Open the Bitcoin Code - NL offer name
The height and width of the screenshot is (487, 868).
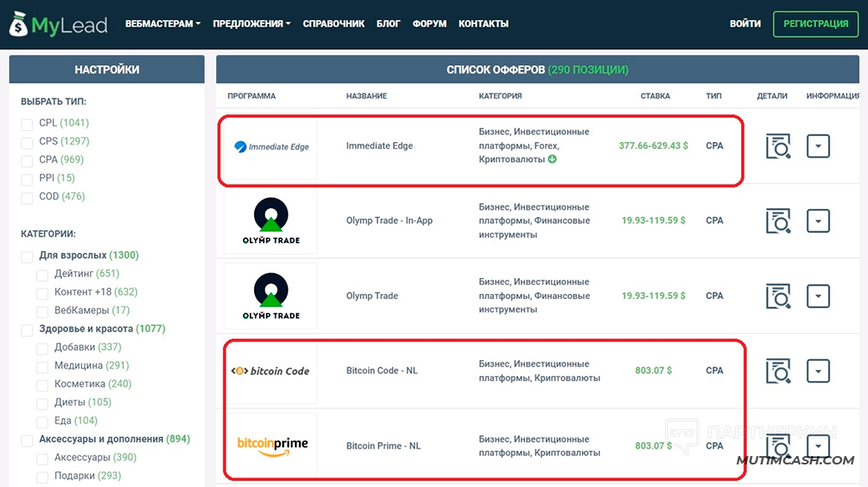click(382, 370)
